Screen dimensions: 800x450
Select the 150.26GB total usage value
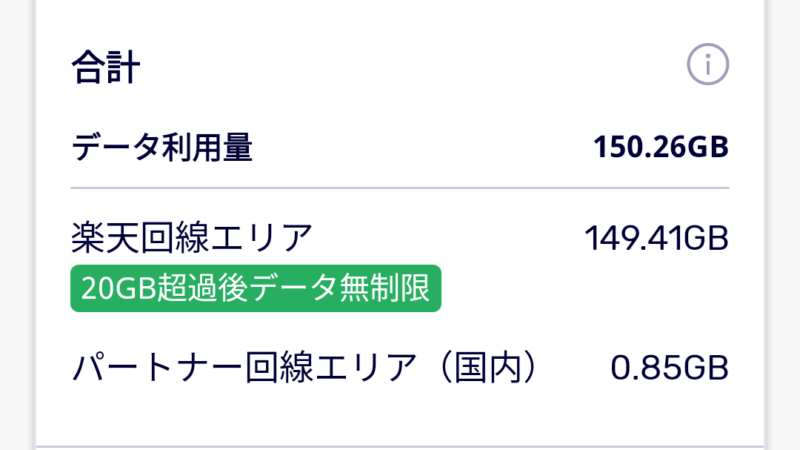click(x=661, y=147)
